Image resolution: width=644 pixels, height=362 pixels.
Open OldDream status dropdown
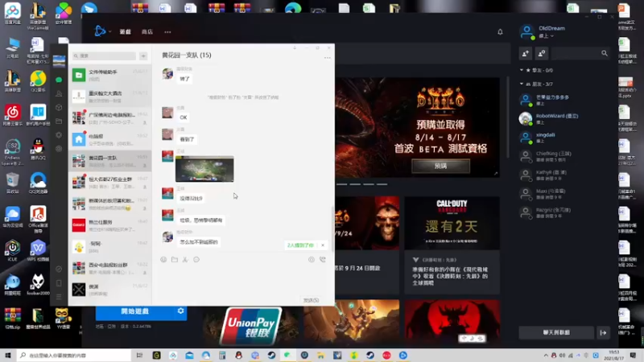pyautogui.click(x=547, y=36)
